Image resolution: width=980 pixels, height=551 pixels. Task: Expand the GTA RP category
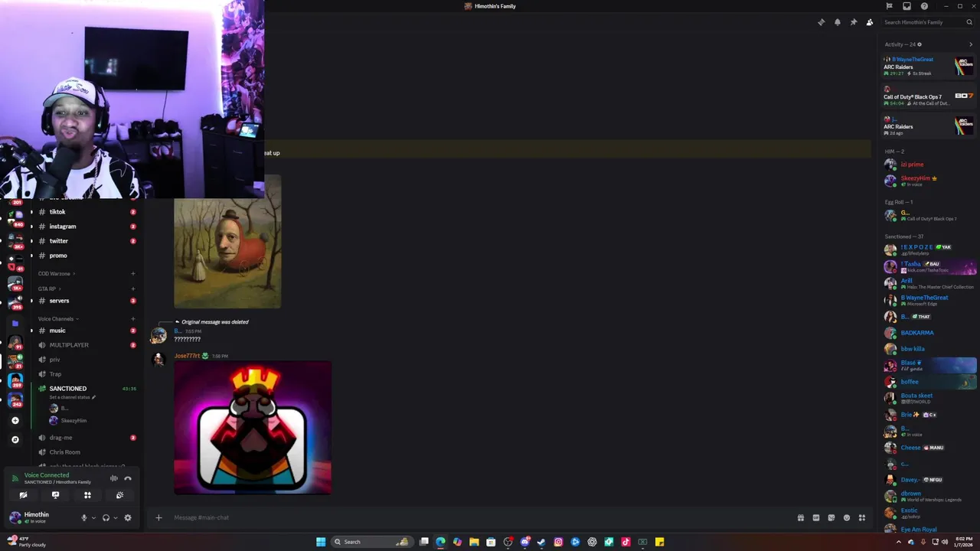pos(50,289)
